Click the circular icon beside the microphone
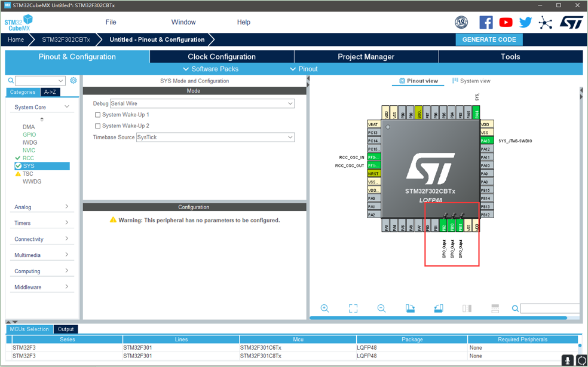The image size is (588, 367). 581,360
